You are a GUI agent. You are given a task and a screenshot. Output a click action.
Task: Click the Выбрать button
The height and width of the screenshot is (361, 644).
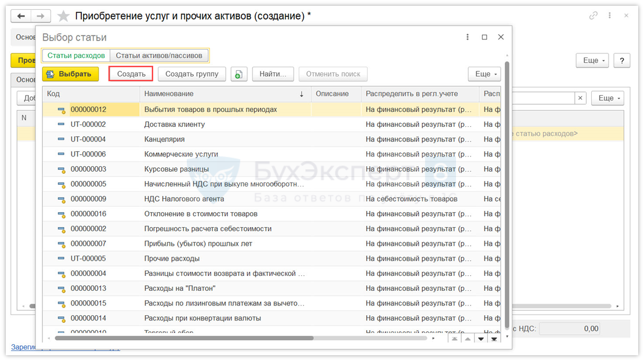click(70, 74)
